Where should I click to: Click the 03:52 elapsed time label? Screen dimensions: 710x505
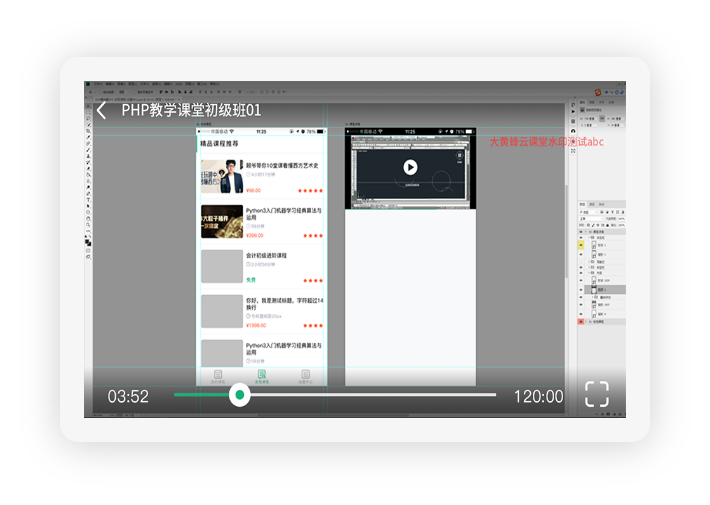pyautogui.click(x=128, y=396)
